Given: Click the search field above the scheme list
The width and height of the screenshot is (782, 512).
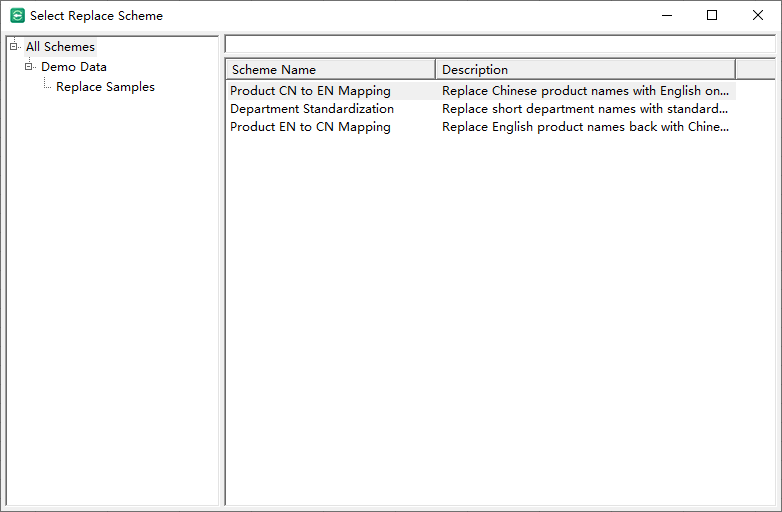Looking at the screenshot, I should (500, 44).
